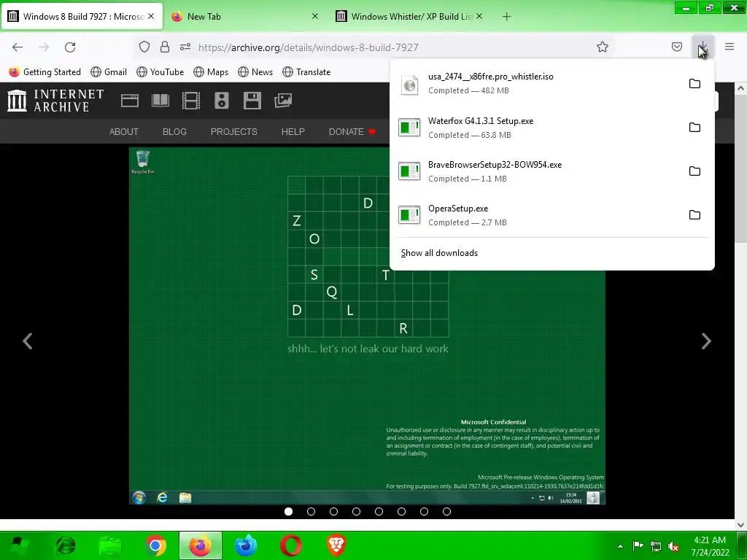Reload the current page

[x=70, y=47]
